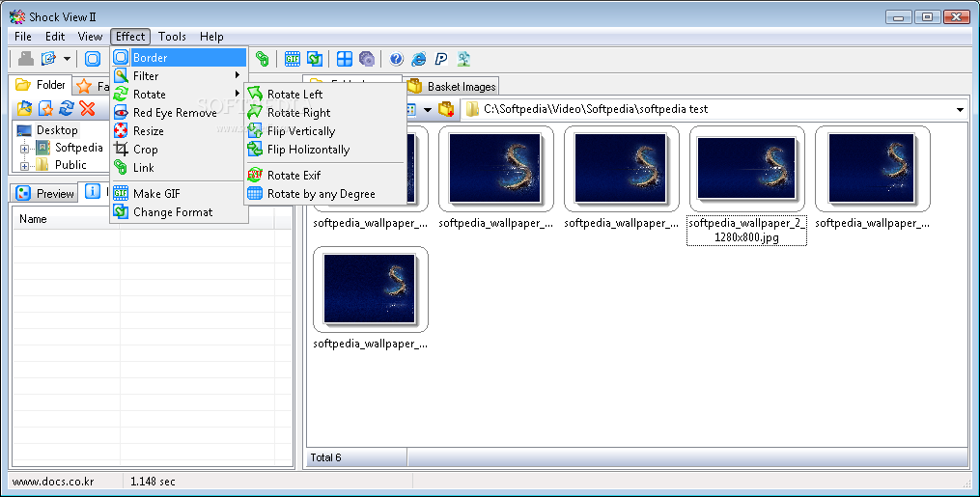The image size is (980, 497).
Task: Expand the Softpedia tree node
Action: [x=24, y=149]
